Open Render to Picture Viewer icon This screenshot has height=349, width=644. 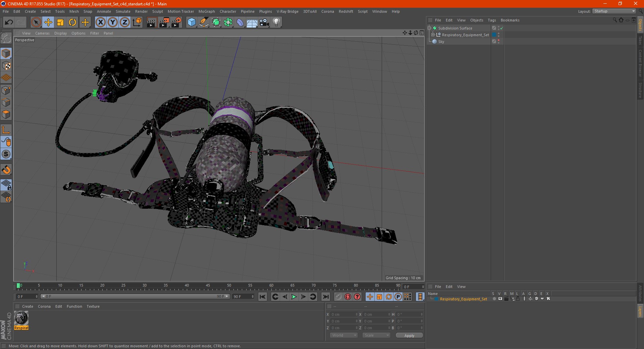point(164,22)
